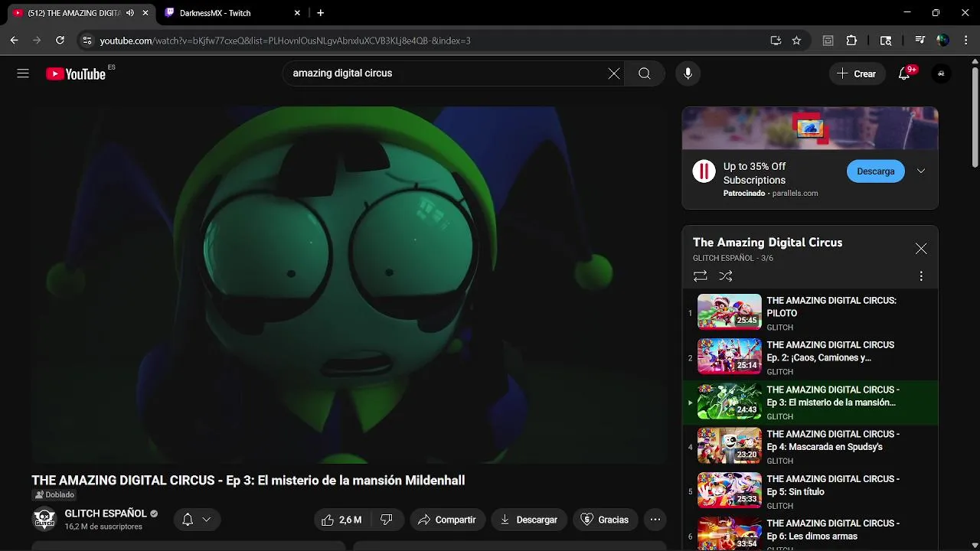980x551 pixels.
Task: Open the browser extensions puzzle icon
Action: tap(851, 41)
